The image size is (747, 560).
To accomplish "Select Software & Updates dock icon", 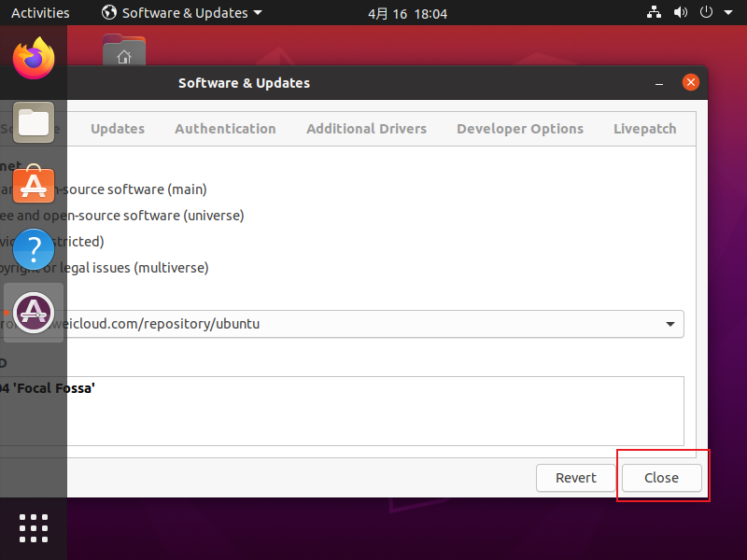I will pyautogui.click(x=34, y=313).
